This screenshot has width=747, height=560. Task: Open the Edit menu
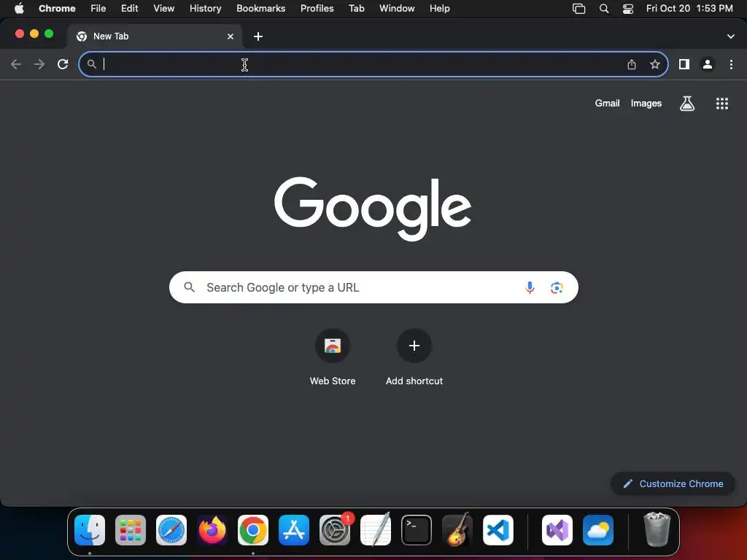click(130, 8)
